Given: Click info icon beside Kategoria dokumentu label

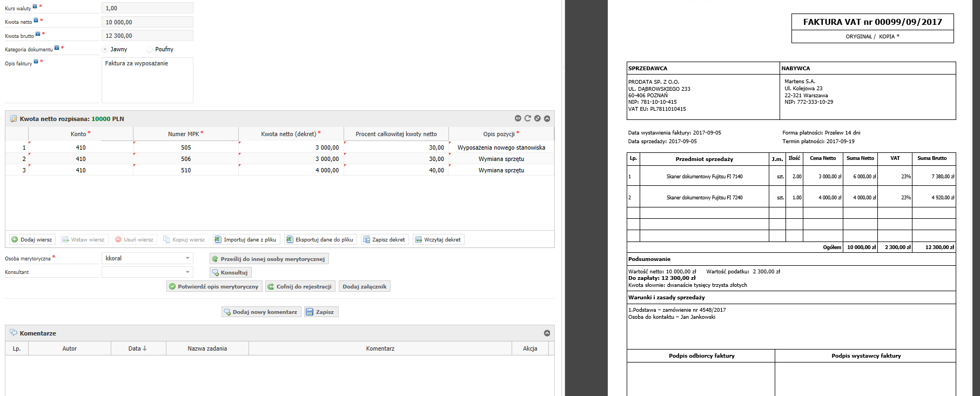Looking at the screenshot, I should tap(57, 48).
